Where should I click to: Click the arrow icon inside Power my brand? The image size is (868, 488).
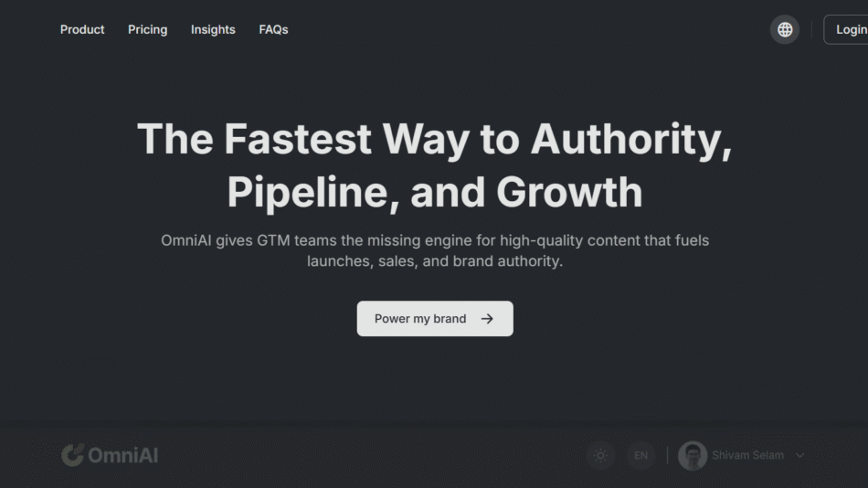[x=487, y=319]
